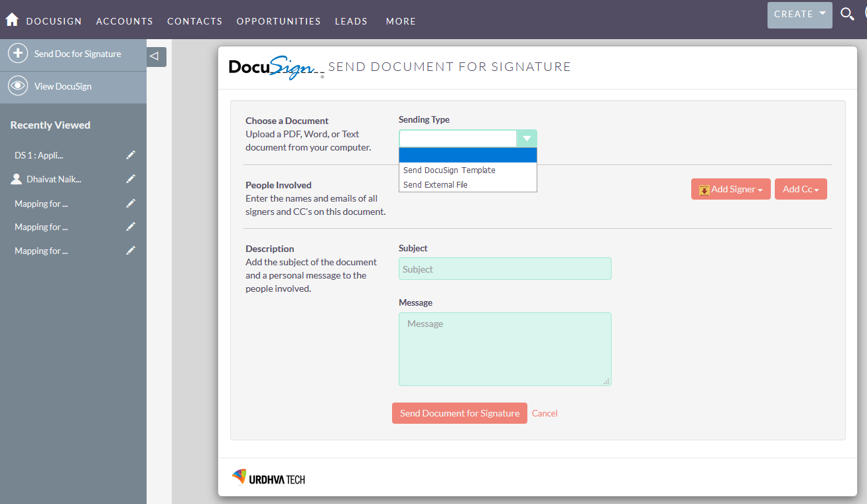Click Send Document for Signature button
Image resolution: width=867 pixels, height=504 pixels.
(x=460, y=413)
